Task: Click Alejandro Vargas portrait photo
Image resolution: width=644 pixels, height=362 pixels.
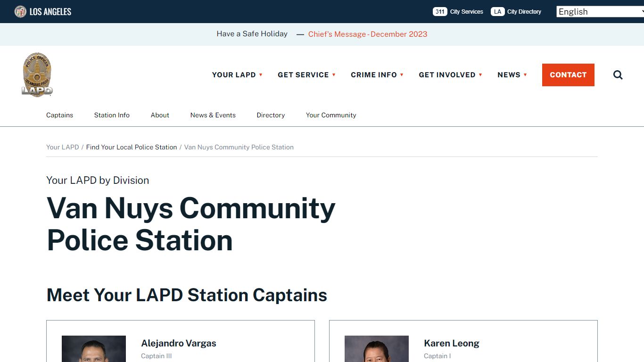Action: click(94, 349)
